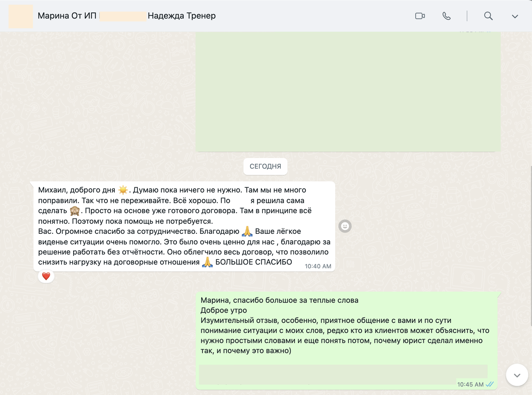View heart reaction under Marina's message
Viewport: 532px width, 395px height.
pos(46,276)
